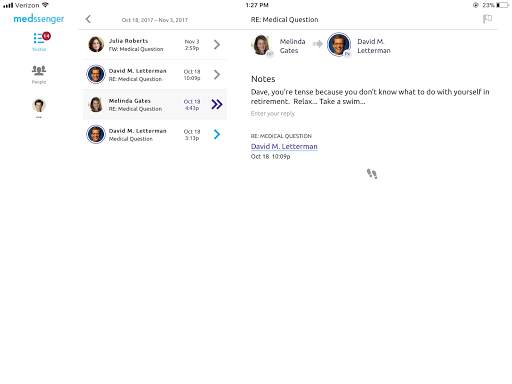The height and width of the screenshot is (384, 512).
Task: Open the Inbox list icon with badge
Action: (39, 38)
